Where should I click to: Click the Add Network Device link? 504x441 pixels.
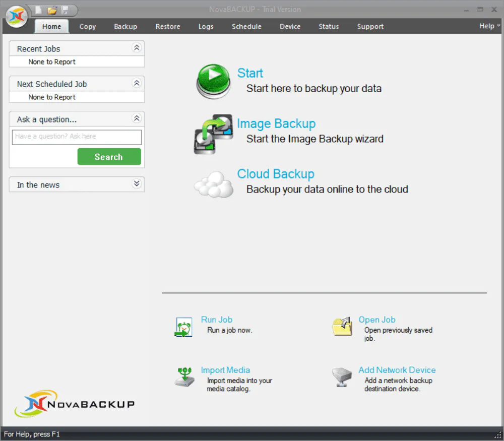point(397,370)
